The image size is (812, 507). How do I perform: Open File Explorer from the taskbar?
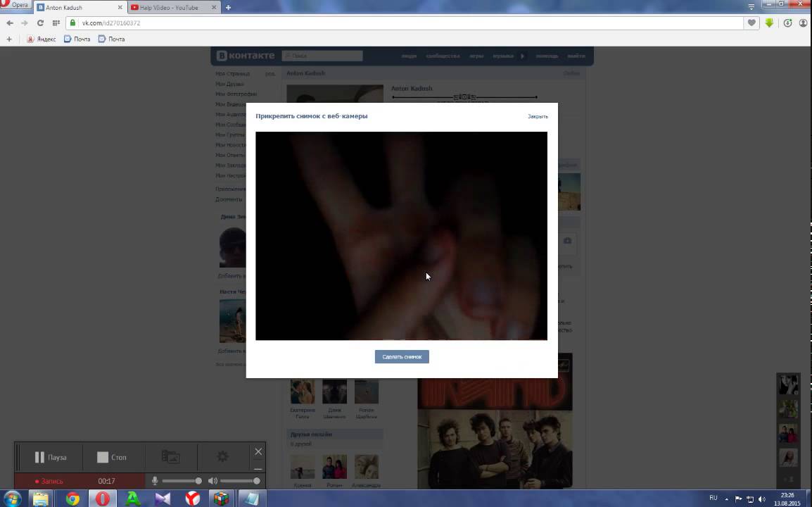coord(41,499)
